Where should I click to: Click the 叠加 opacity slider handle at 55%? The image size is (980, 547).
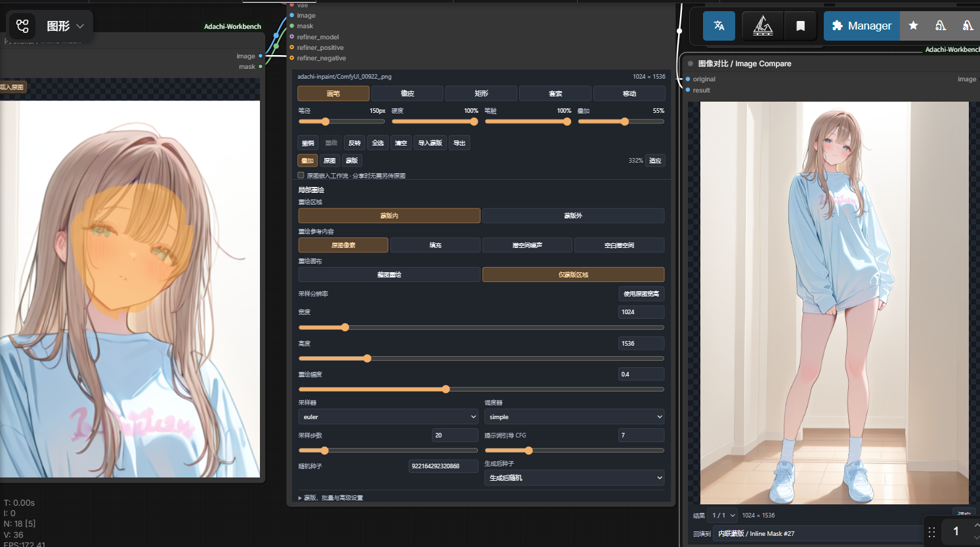(625, 121)
